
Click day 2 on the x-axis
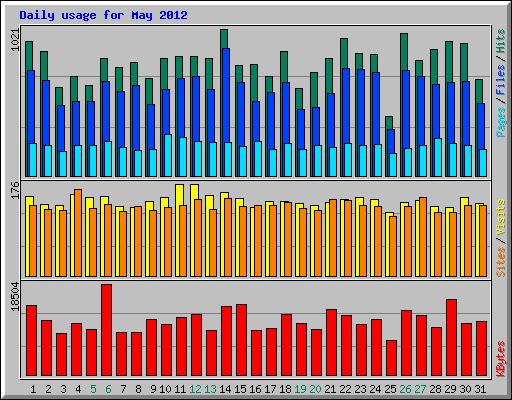pos(48,389)
